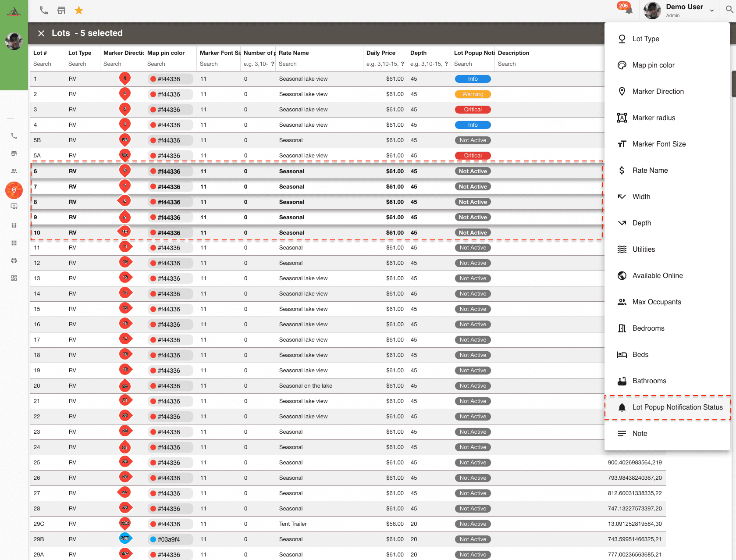Select Bathrooms menu entry
Image resolution: width=736 pixels, height=560 pixels.
[667, 381]
